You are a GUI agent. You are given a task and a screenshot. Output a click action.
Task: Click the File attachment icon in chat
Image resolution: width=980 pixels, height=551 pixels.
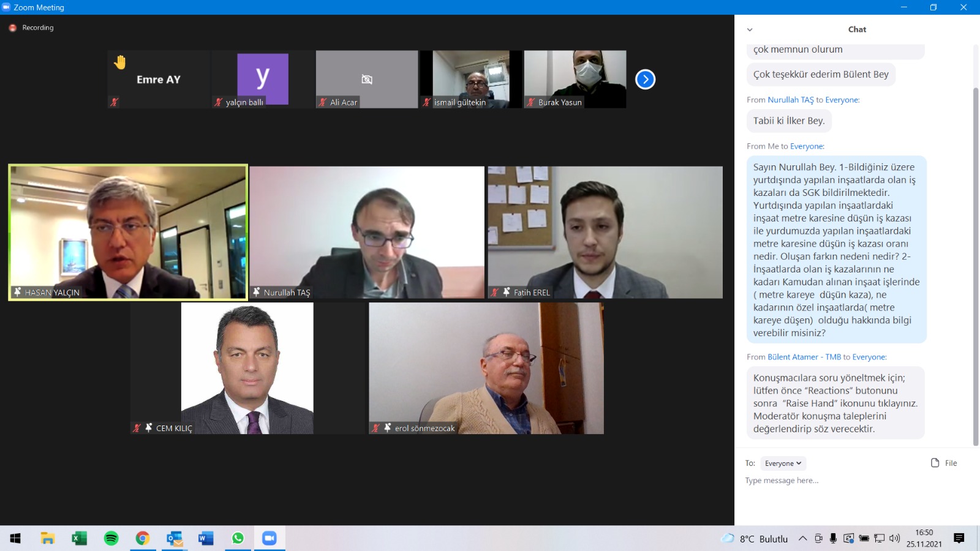tap(935, 463)
